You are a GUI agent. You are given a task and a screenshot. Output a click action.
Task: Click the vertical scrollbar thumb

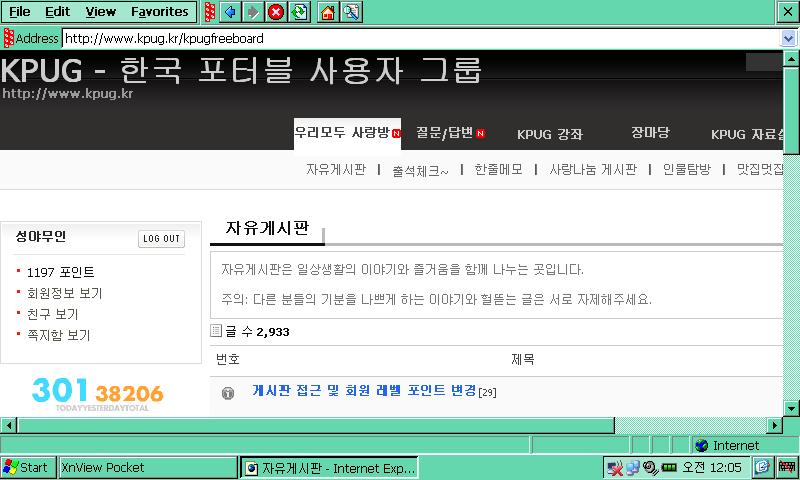[791, 111]
